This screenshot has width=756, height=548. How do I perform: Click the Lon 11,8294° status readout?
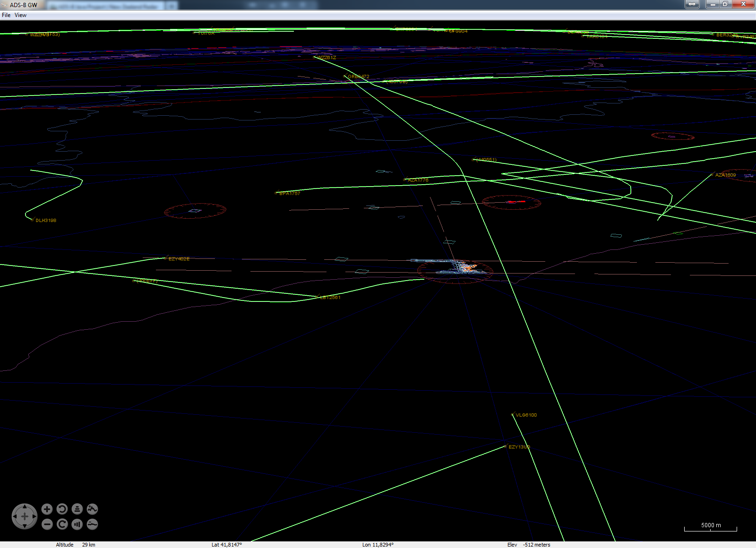click(378, 545)
